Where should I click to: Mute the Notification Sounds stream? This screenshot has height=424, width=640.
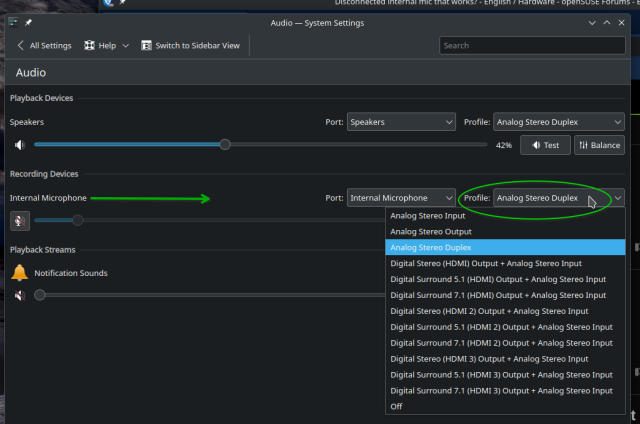coord(20,296)
